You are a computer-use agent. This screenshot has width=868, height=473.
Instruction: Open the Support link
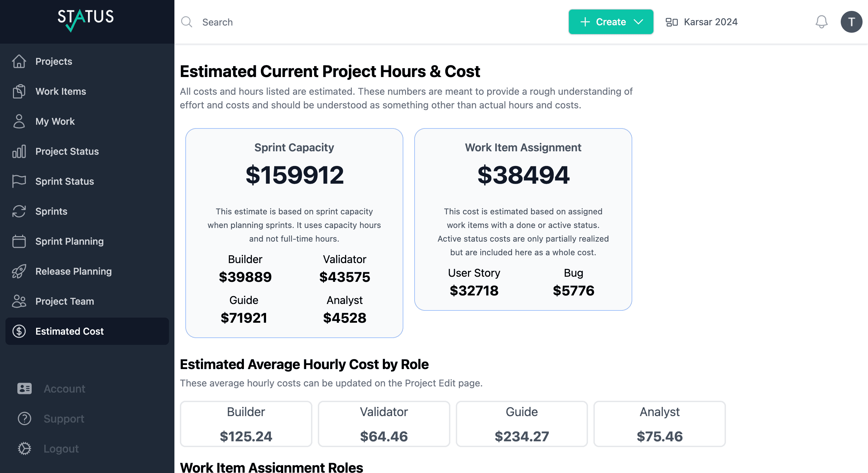(x=64, y=418)
